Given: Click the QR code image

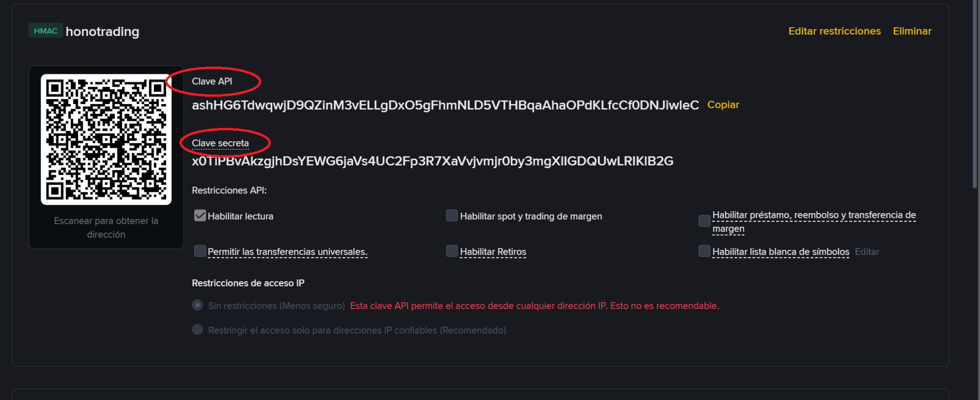Looking at the screenshot, I should tap(106, 139).
